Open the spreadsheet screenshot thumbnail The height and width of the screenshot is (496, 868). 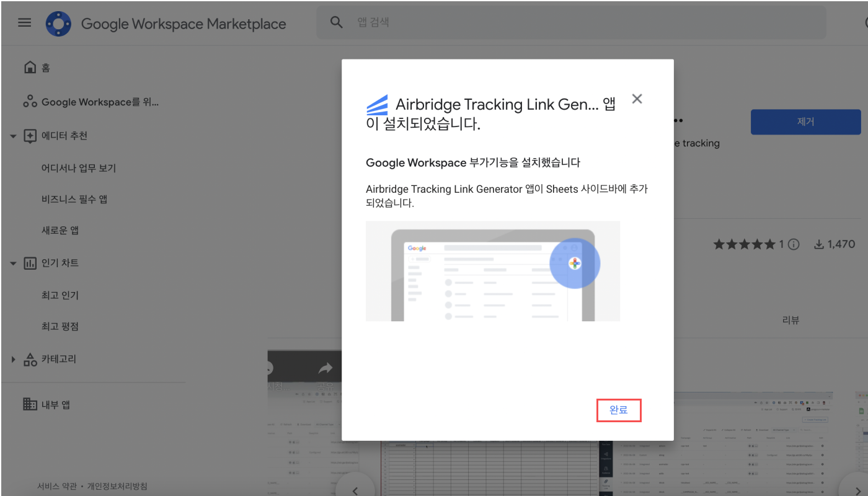489,468
